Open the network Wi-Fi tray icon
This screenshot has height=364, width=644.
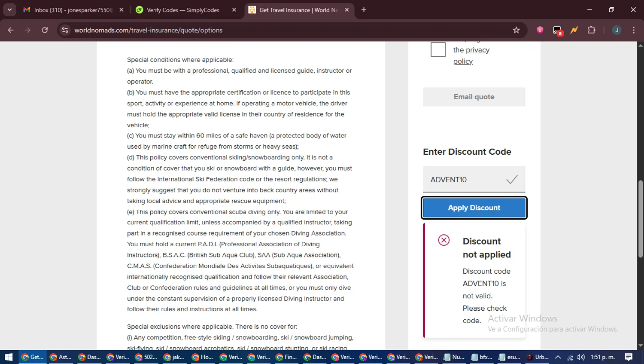570,357
